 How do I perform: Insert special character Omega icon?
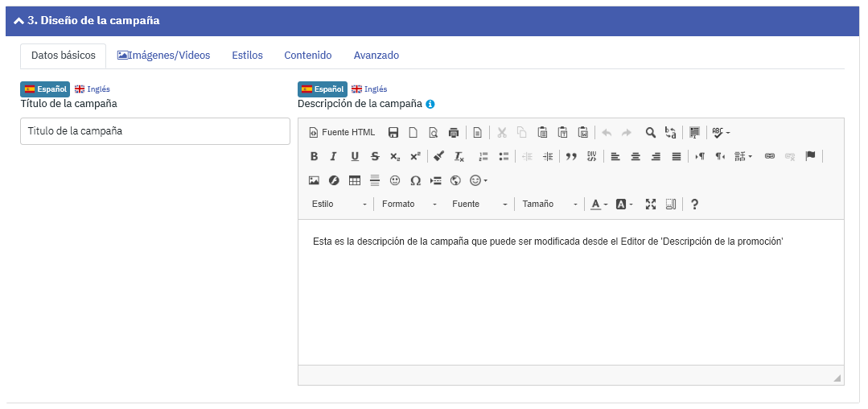pos(415,180)
